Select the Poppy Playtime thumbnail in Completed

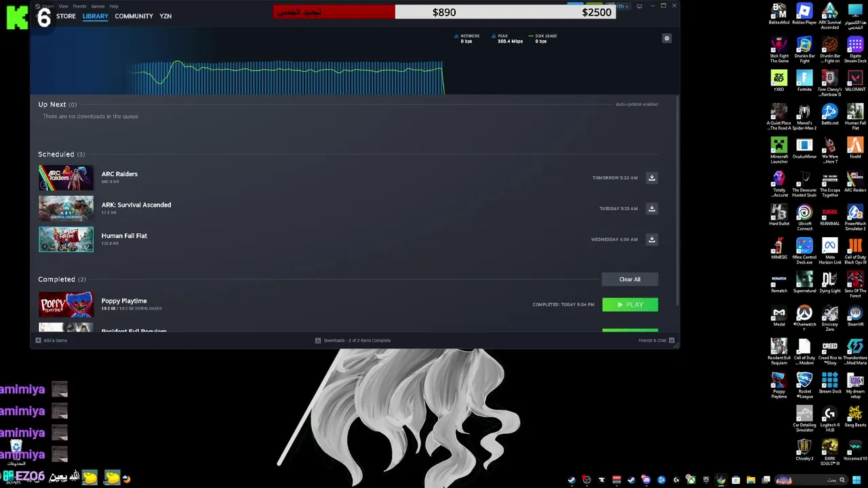pos(66,305)
